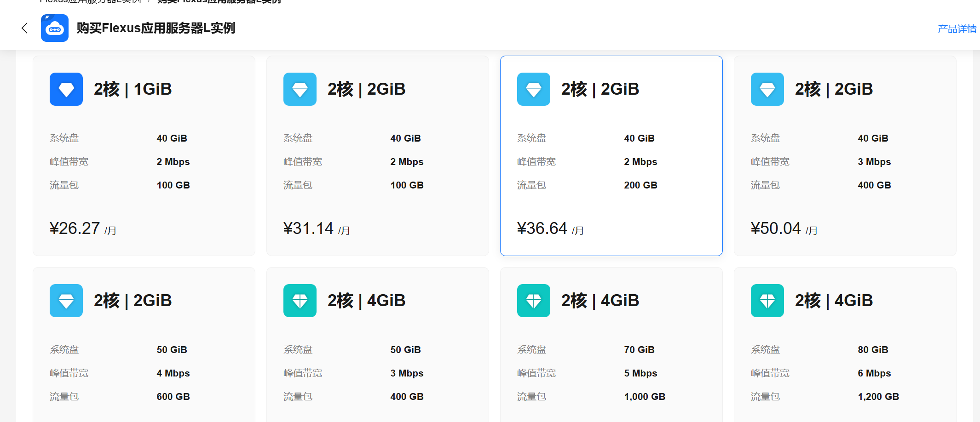Click the 1,200 GB traffic package value

[x=878, y=397]
